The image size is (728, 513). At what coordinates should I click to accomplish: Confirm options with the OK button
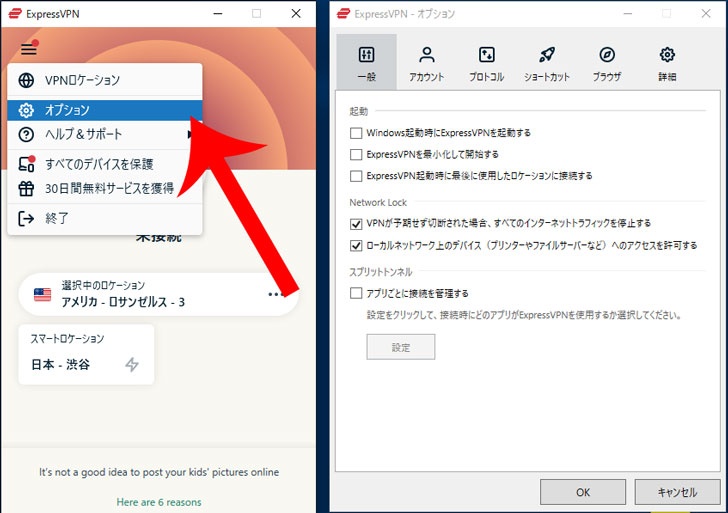[583, 492]
